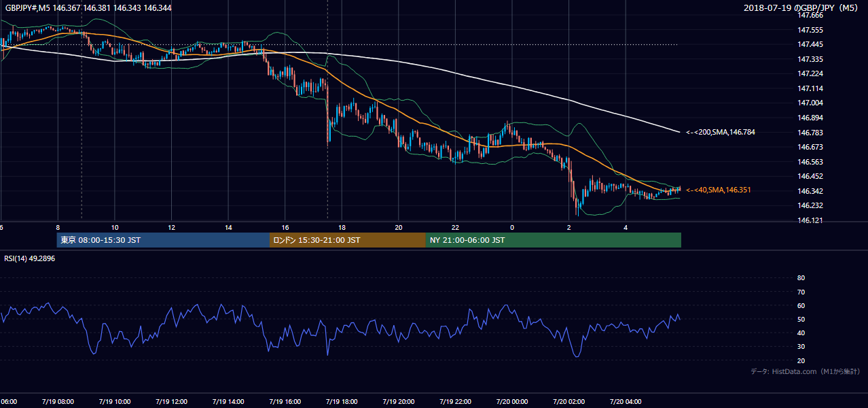868x408 pixels.
Task: Click the RSI(14) 49.2896 indicator label
Action: pyautogui.click(x=30, y=258)
